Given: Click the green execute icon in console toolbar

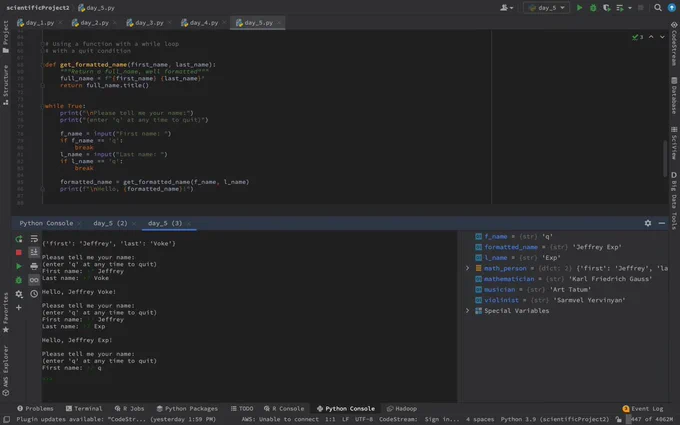Looking at the screenshot, I should [19, 266].
